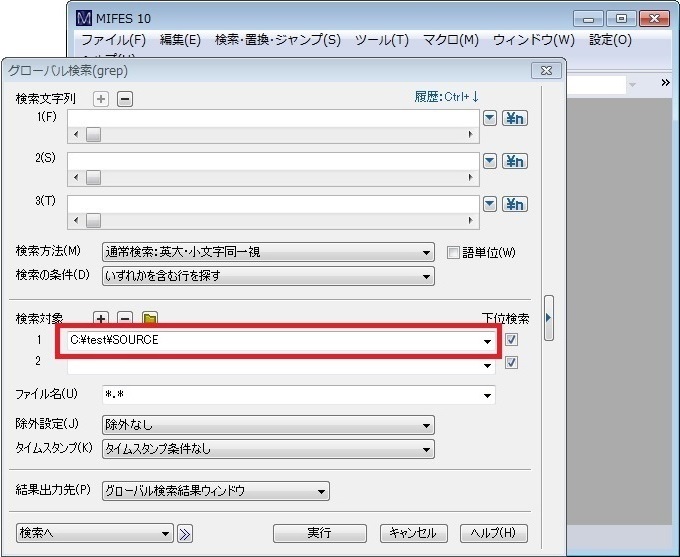Click the ¥n button for search string 1(F)

click(515, 118)
